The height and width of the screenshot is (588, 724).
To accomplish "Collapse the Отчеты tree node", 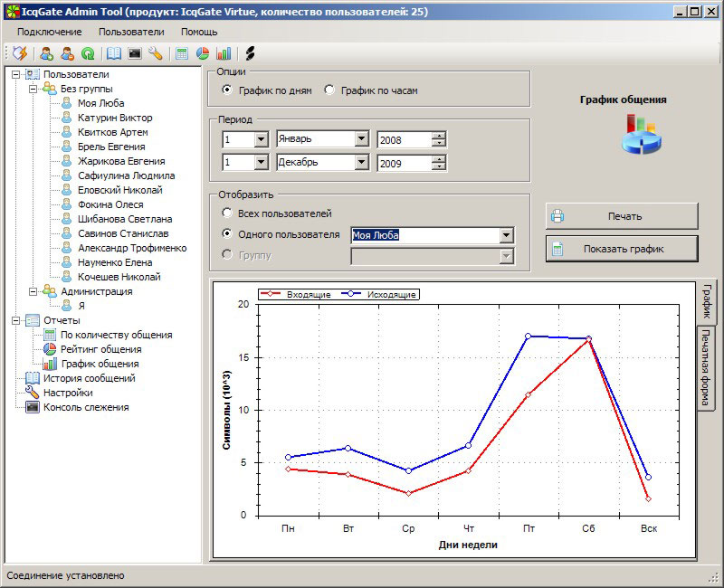I will coord(16,320).
